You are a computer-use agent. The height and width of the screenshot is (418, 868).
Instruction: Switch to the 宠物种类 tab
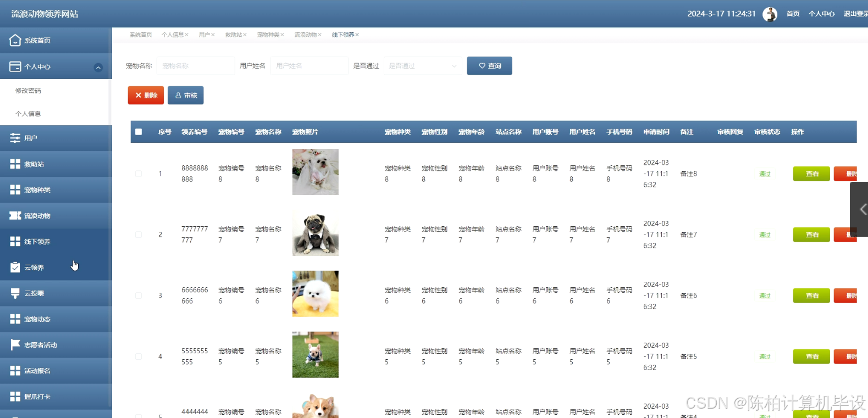(x=268, y=35)
